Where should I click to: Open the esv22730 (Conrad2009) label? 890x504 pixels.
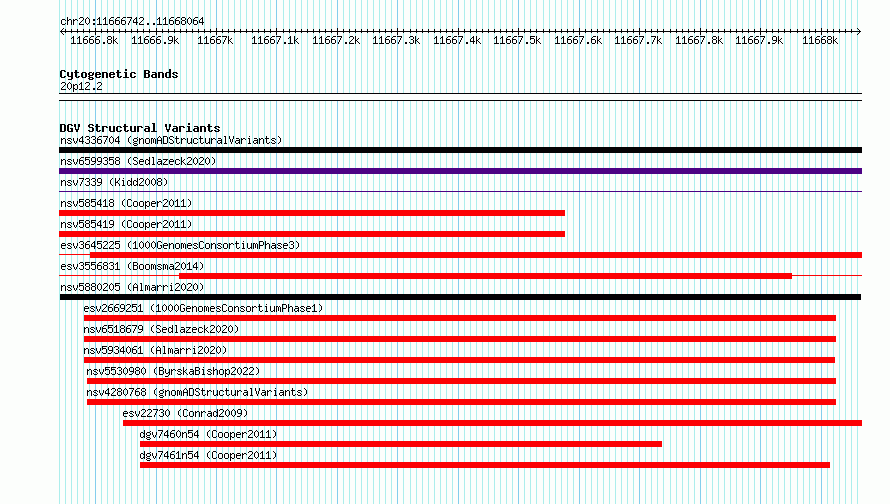click(x=185, y=413)
